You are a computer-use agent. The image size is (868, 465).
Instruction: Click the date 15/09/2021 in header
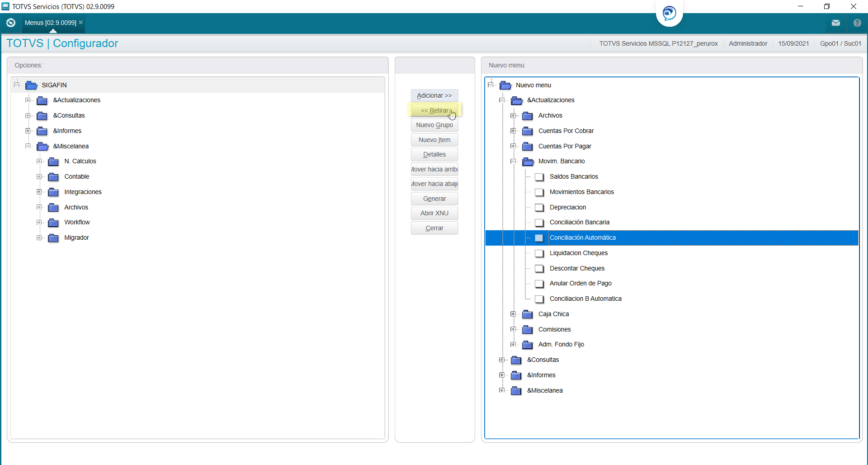tap(793, 43)
